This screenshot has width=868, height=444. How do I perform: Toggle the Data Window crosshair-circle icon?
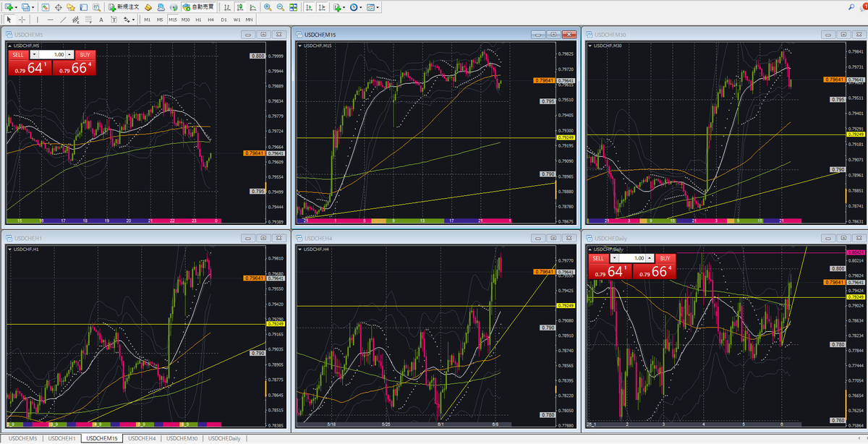click(x=58, y=7)
